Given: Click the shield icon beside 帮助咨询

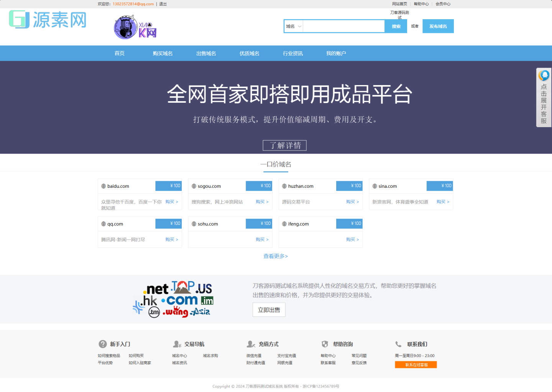Looking at the screenshot, I should (x=325, y=344).
